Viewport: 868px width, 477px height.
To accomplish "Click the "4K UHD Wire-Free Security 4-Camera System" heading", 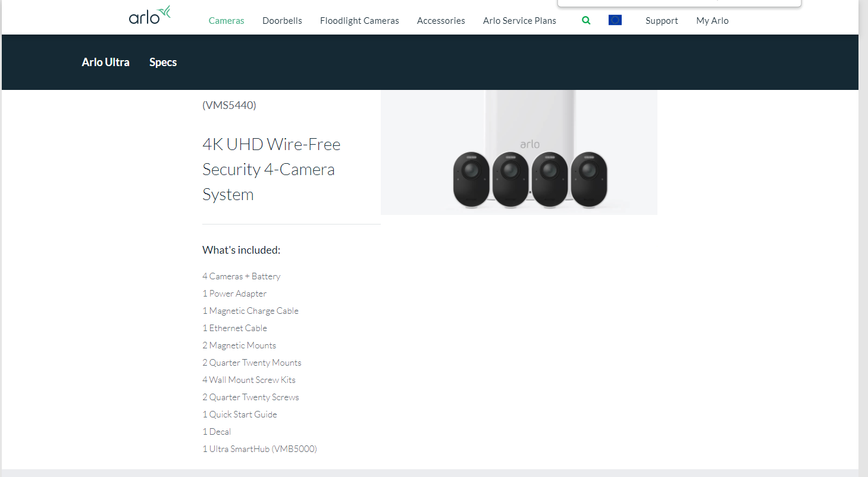I will coord(271,169).
